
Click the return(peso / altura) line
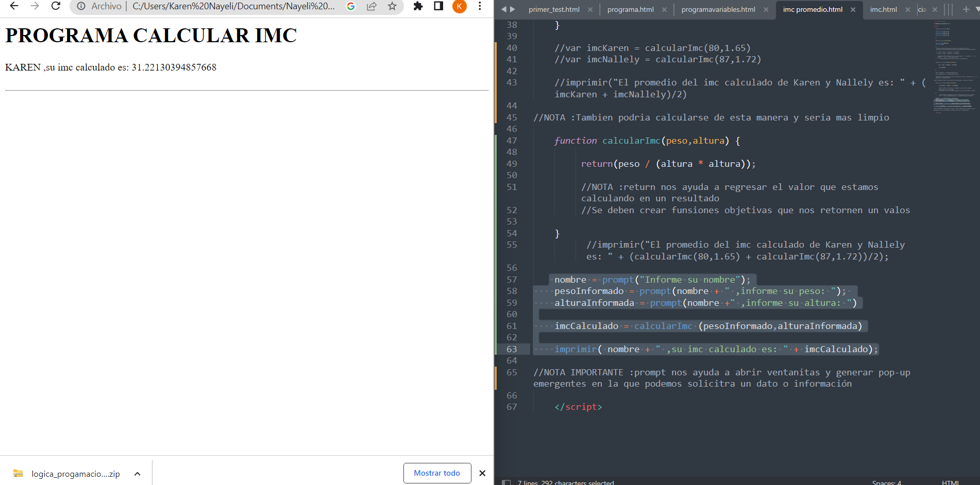point(668,164)
